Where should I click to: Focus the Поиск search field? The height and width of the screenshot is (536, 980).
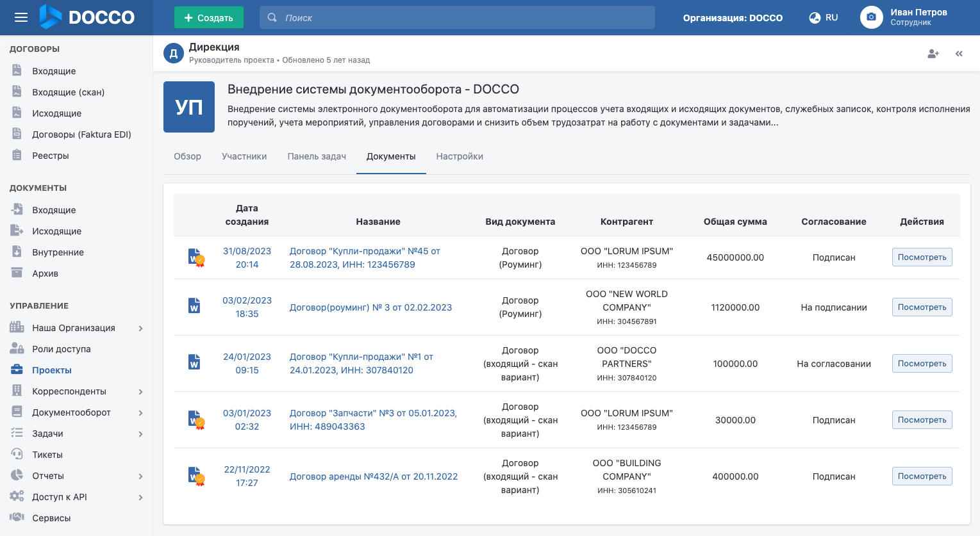pyautogui.click(x=457, y=17)
